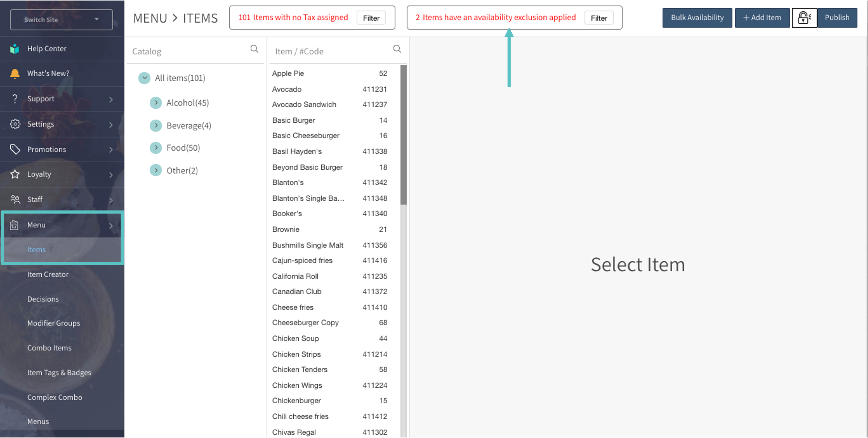Click the Item/#Code search magnifier icon
868x438 pixels.
(397, 49)
